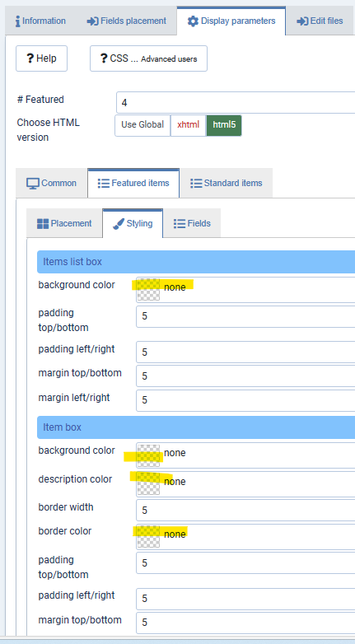
Task: Click the # Featured input field
Action: point(236,103)
